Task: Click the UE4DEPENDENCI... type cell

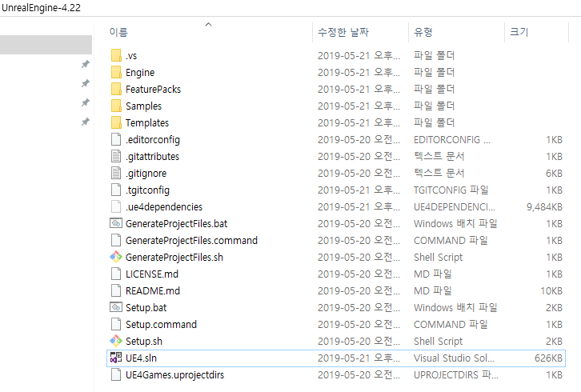Action: [x=455, y=206]
